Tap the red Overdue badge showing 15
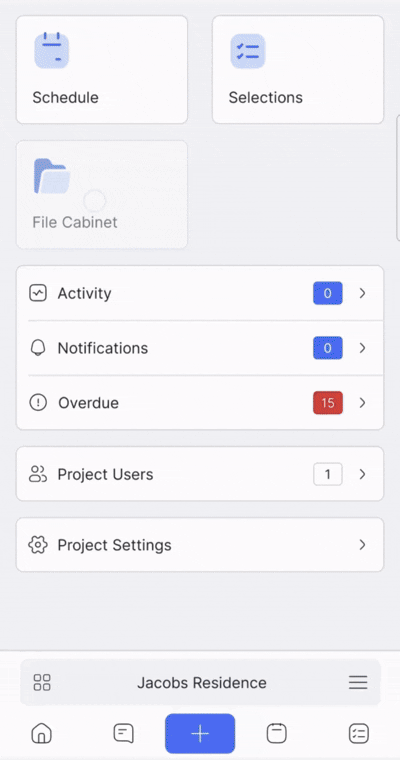400x760 pixels. [328, 403]
